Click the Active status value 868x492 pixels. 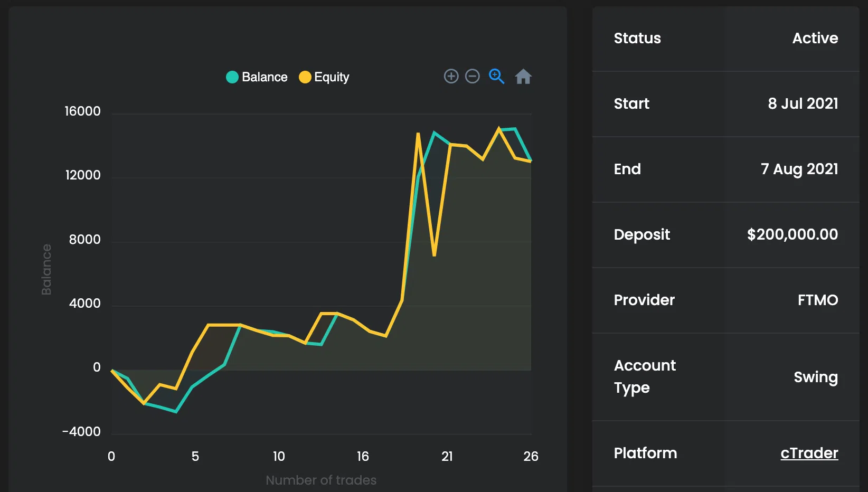[x=815, y=38]
